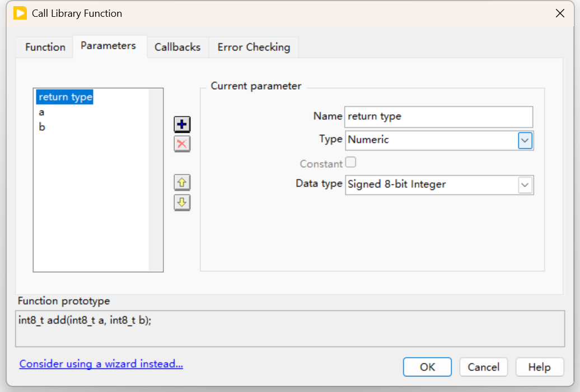Viewport: 580px width, 392px height.
Task: Click the OK button
Action: pyautogui.click(x=427, y=367)
